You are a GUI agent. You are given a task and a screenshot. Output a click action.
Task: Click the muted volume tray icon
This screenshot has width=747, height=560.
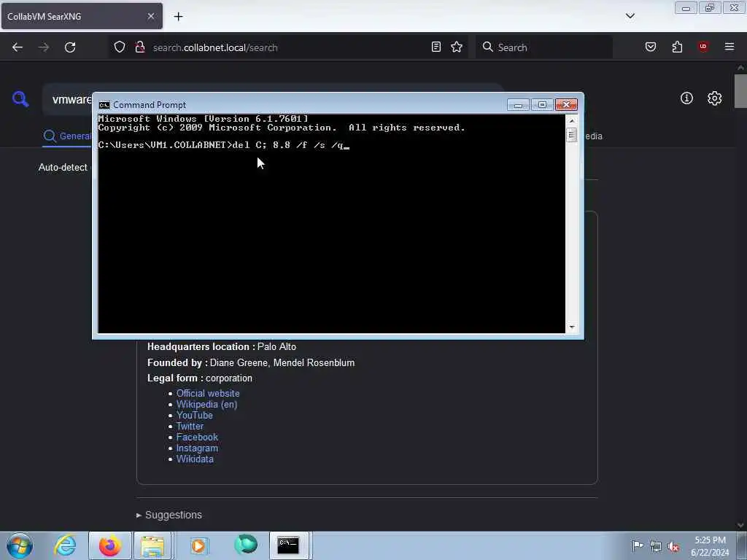pyautogui.click(x=673, y=547)
